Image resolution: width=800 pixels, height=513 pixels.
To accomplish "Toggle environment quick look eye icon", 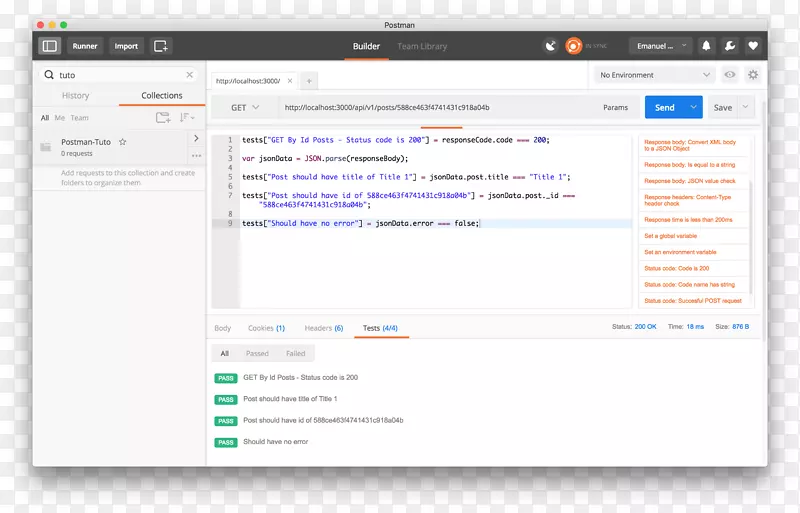I will [x=730, y=75].
